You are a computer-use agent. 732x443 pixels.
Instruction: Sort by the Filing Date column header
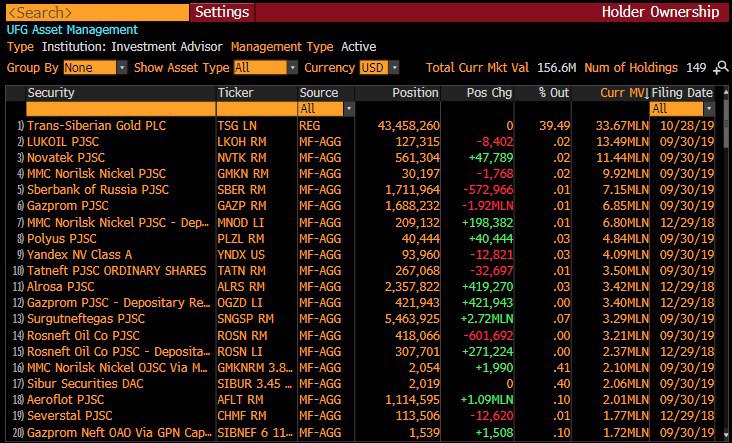(682, 93)
